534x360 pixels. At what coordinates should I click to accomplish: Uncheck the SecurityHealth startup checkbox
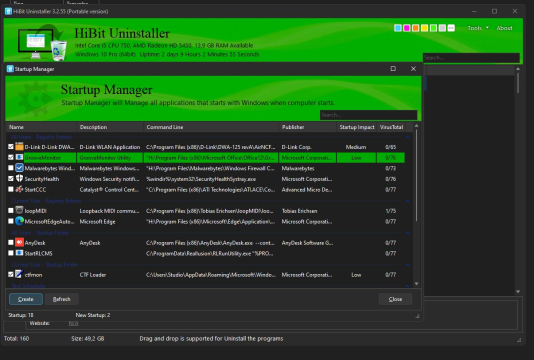[x=11, y=178]
